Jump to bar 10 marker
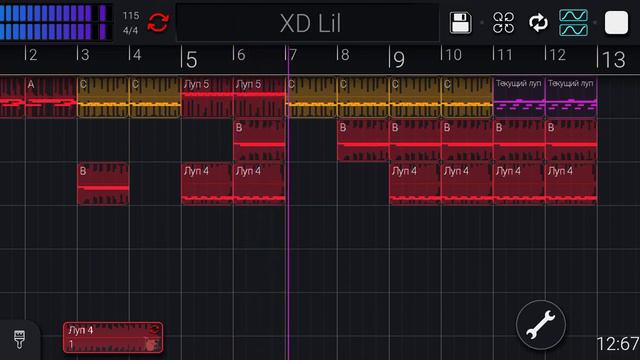This screenshot has width=640, height=360. (x=452, y=55)
